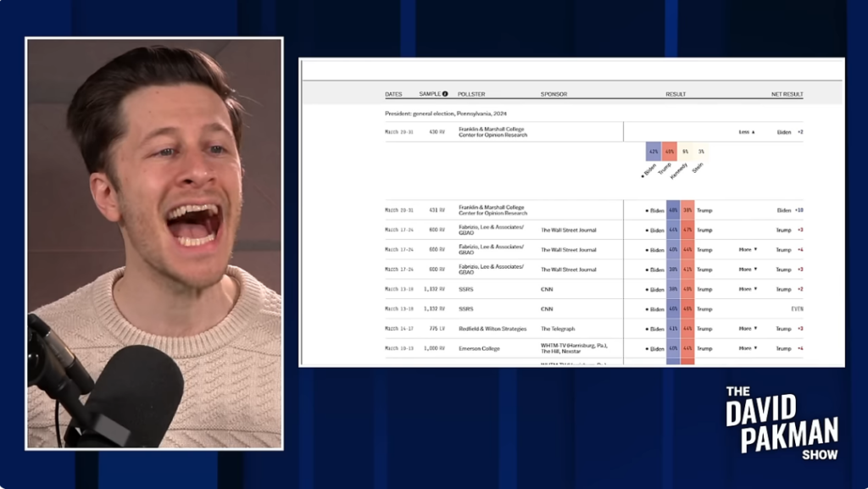Screen dimensions: 868x489
Task: Click the Kennedy 9% result box
Action: coord(685,152)
